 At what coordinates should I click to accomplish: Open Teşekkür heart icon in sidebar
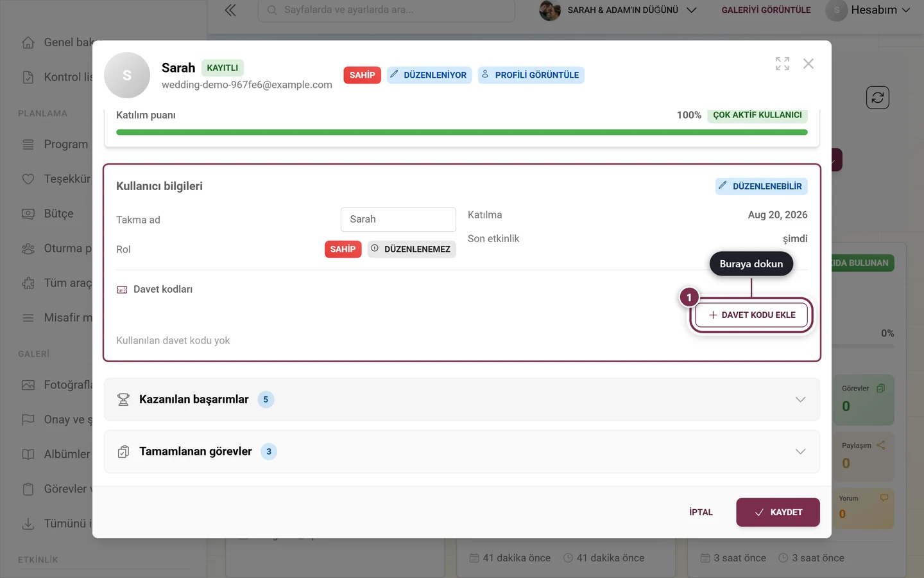pyautogui.click(x=28, y=179)
